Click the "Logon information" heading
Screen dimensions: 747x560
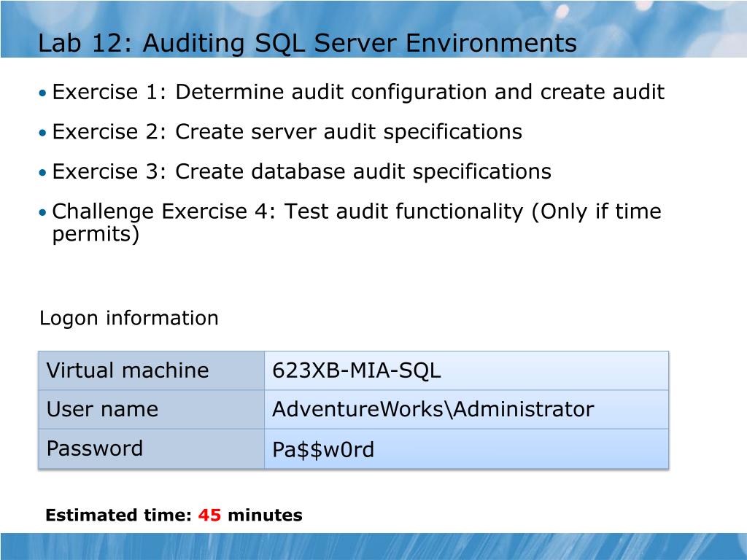pyautogui.click(x=128, y=318)
